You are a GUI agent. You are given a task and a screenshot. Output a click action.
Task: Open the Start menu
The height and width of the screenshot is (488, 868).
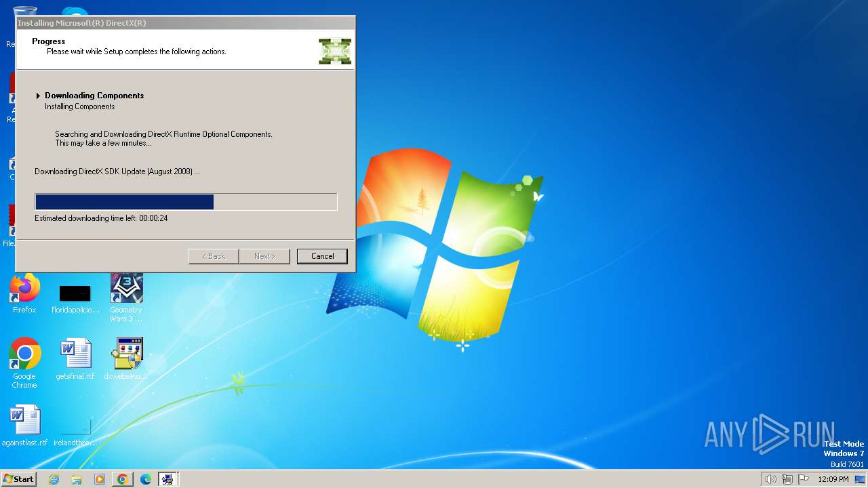[x=19, y=479]
